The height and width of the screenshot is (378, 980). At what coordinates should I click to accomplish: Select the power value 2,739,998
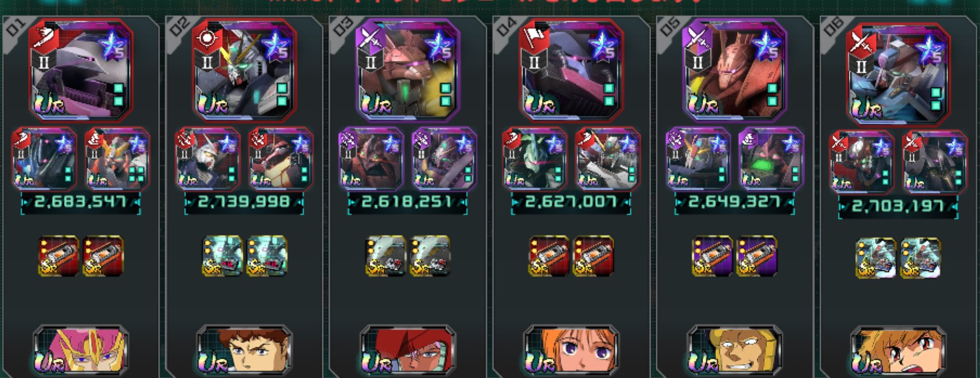tap(244, 202)
